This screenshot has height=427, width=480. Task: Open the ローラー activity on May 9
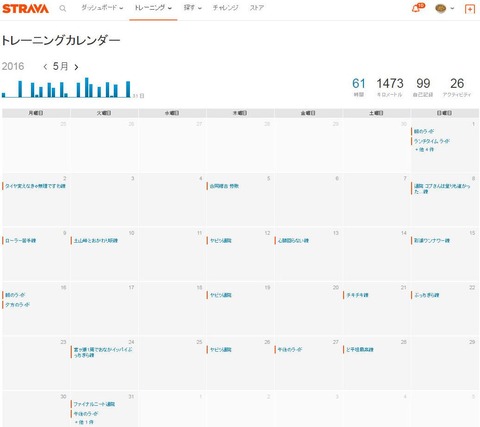tap(20, 240)
